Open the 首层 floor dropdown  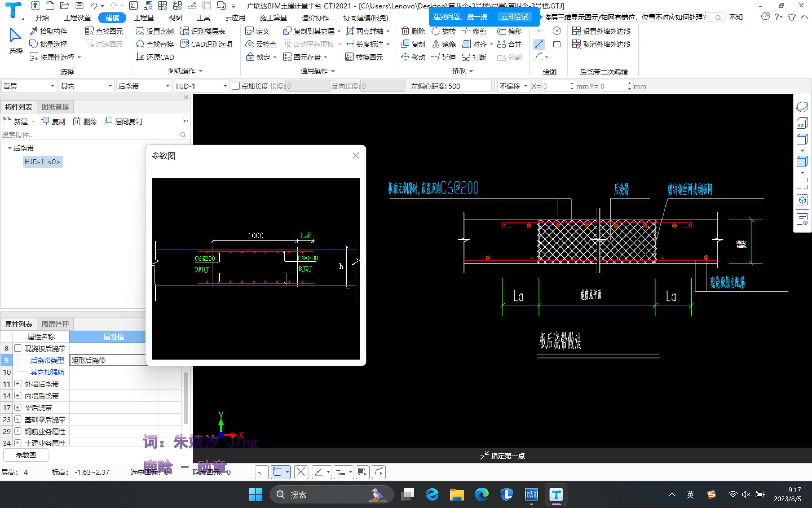[29, 86]
